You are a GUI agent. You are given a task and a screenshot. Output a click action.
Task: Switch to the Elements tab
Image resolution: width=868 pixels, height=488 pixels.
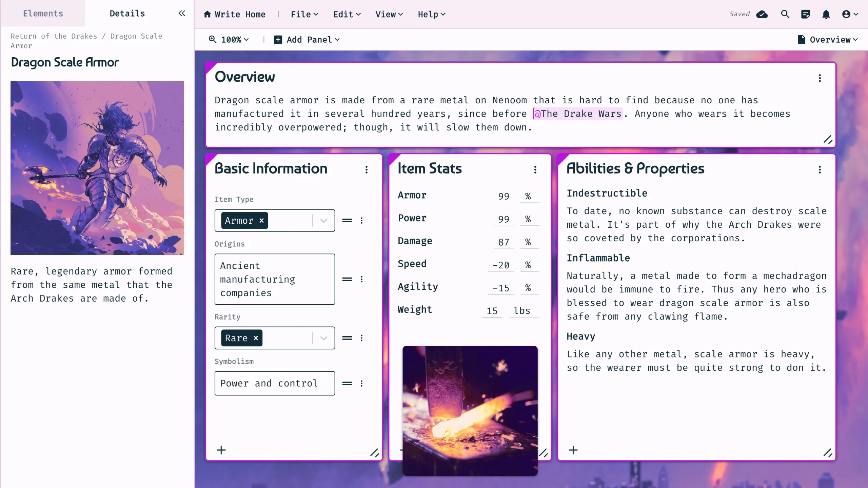[43, 14]
